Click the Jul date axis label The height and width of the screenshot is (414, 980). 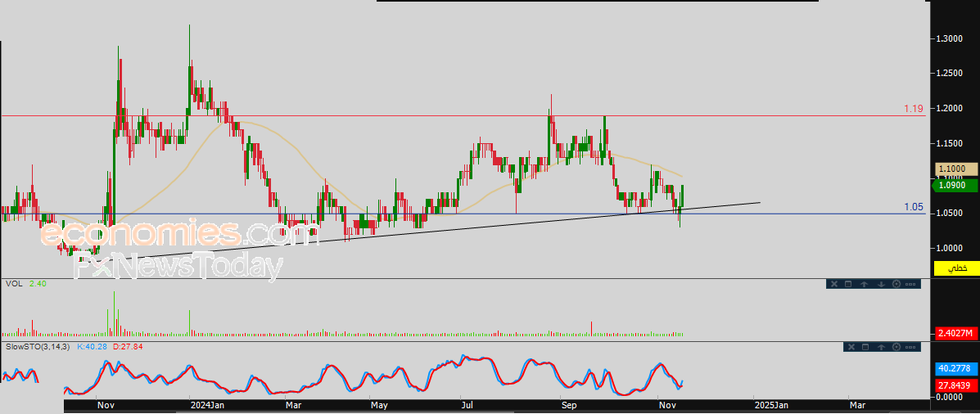[x=469, y=406]
